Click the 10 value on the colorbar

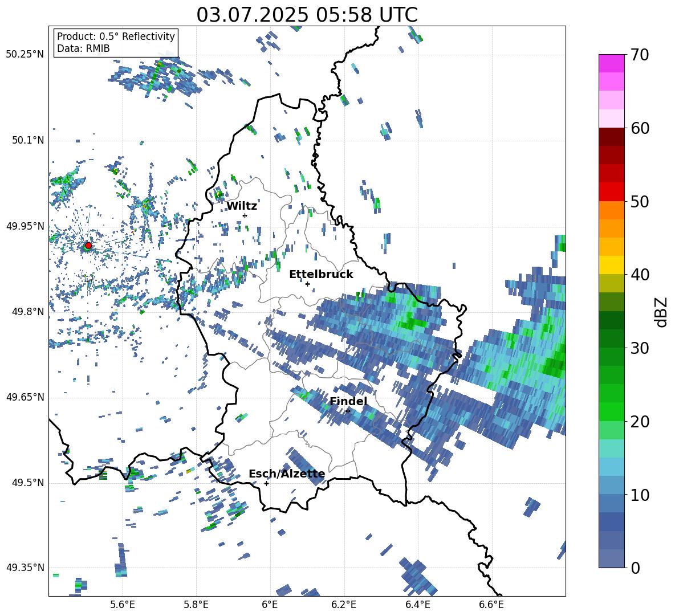point(639,495)
